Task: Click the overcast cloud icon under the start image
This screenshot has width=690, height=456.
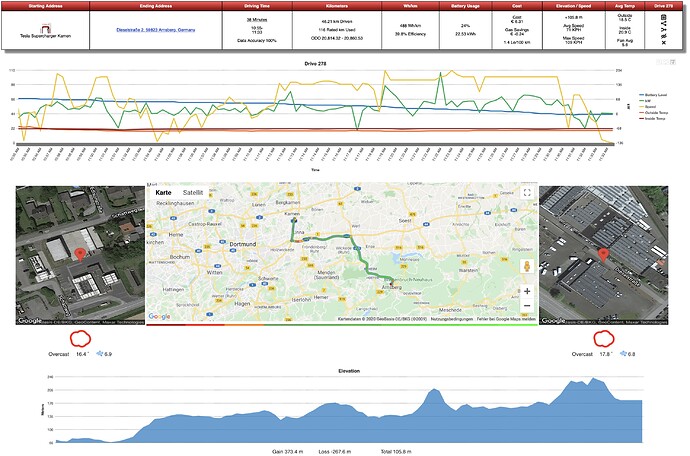Action: click(x=81, y=339)
